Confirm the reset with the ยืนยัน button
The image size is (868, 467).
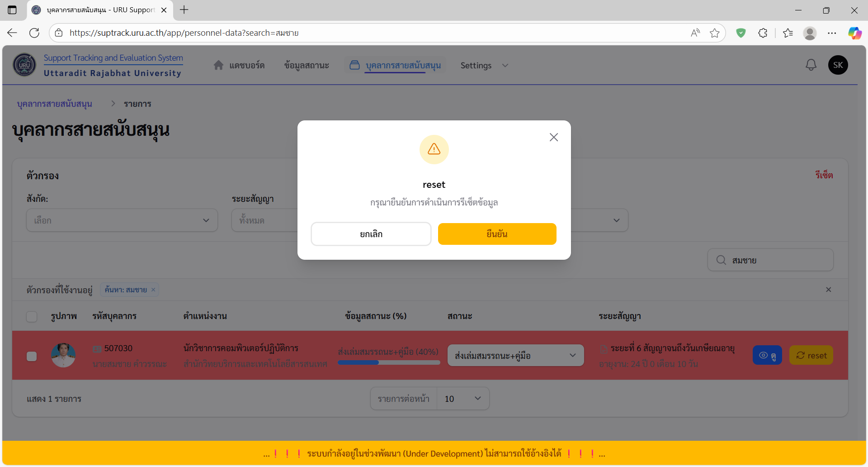pyautogui.click(x=497, y=234)
